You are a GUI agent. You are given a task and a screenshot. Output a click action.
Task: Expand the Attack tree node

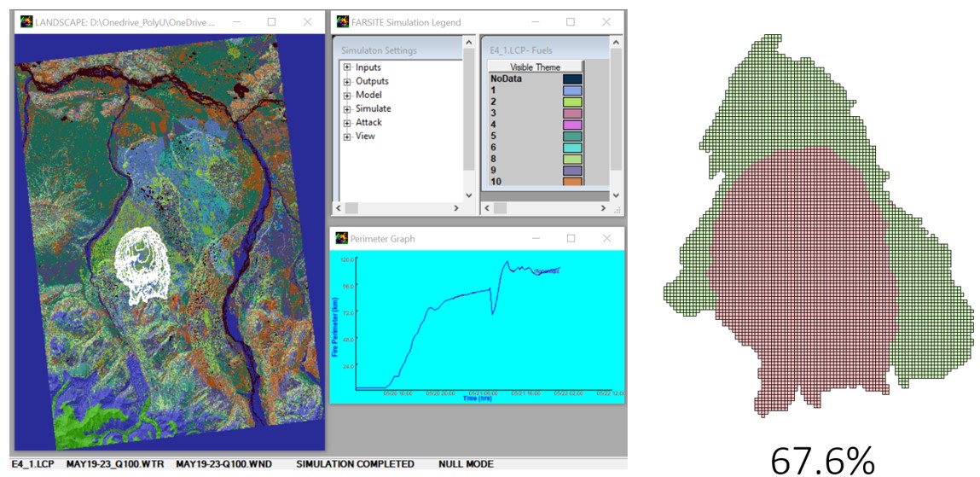(347, 123)
